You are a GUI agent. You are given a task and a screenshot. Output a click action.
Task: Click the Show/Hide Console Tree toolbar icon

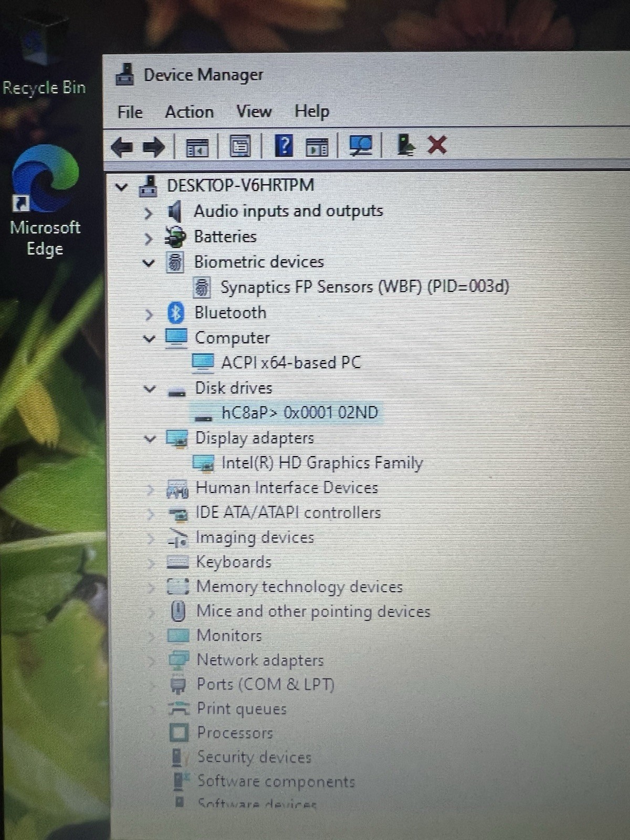[198, 148]
